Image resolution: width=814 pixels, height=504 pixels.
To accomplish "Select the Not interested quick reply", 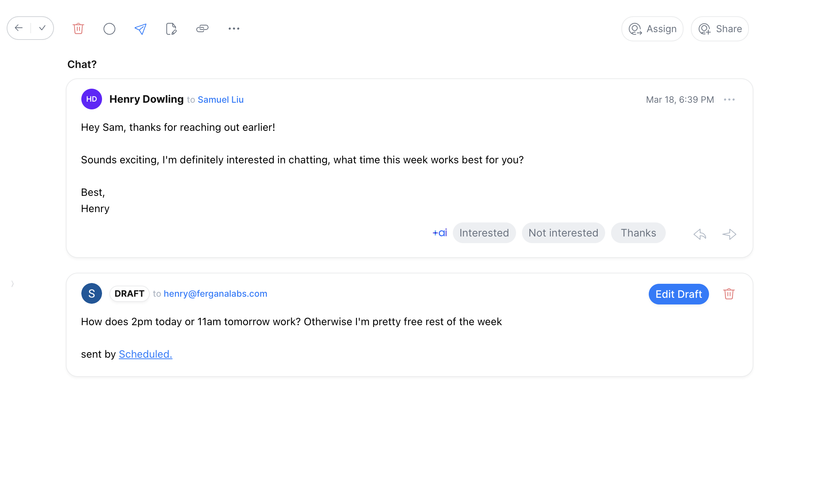I will [563, 233].
